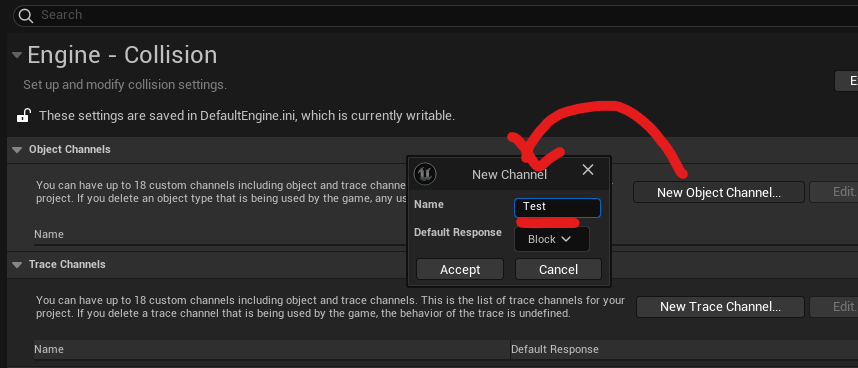
Task: Click the Name field containing Test
Action: click(558, 208)
